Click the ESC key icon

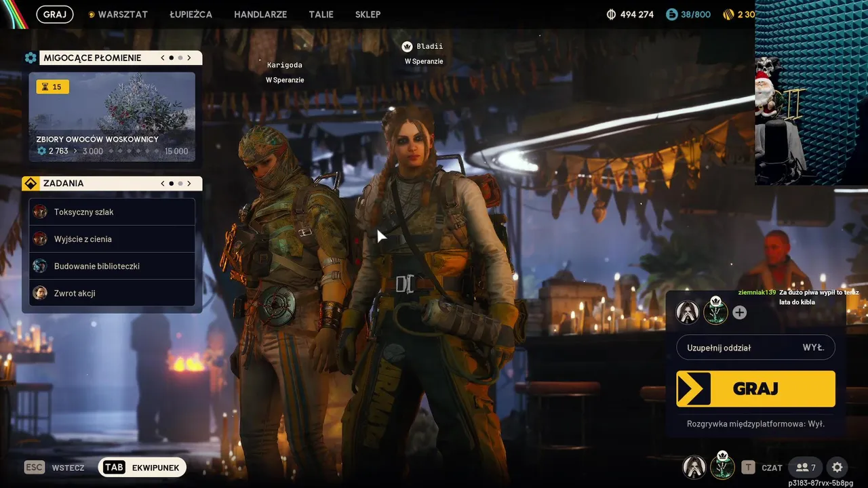(34, 467)
